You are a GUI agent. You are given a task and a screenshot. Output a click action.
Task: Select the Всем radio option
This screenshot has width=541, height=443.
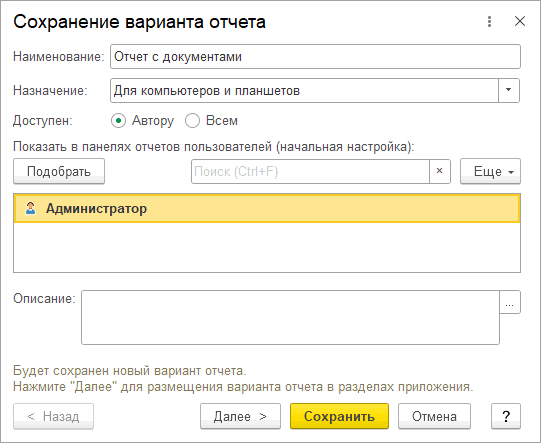(x=192, y=121)
